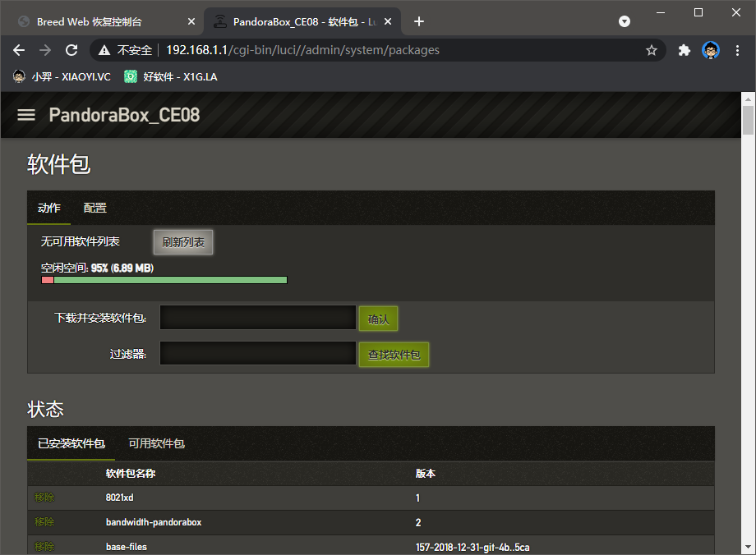Click the 版本 column header

pos(426,473)
